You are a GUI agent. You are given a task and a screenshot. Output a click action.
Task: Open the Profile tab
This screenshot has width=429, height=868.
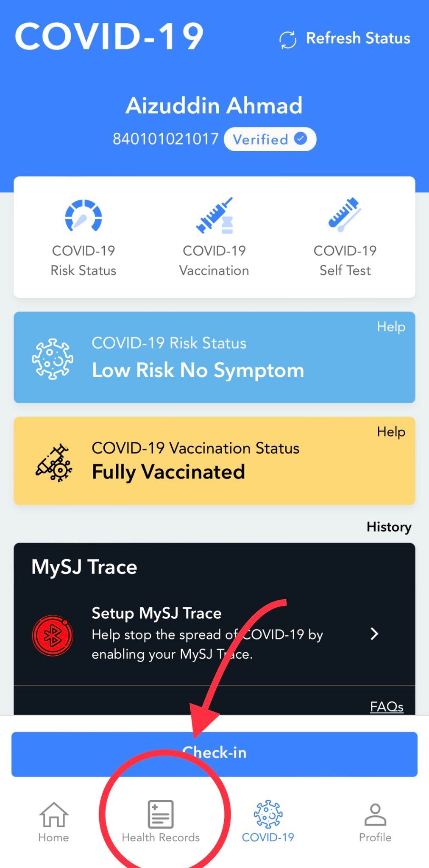click(x=375, y=821)
